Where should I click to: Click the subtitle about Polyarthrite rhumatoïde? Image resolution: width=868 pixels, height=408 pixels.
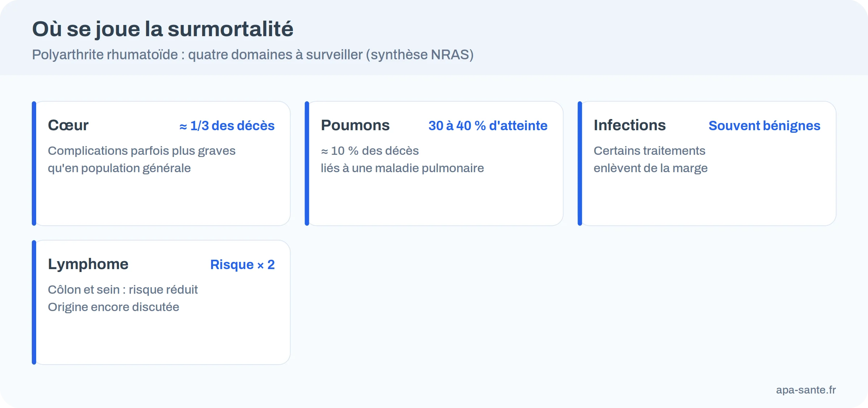253,55
